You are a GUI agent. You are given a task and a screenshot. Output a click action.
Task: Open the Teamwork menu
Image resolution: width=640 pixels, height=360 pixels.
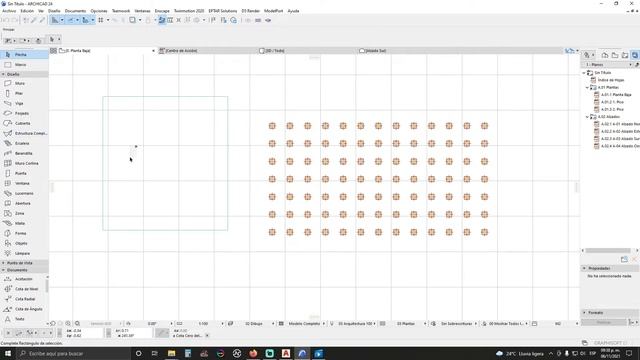(121, 11)
